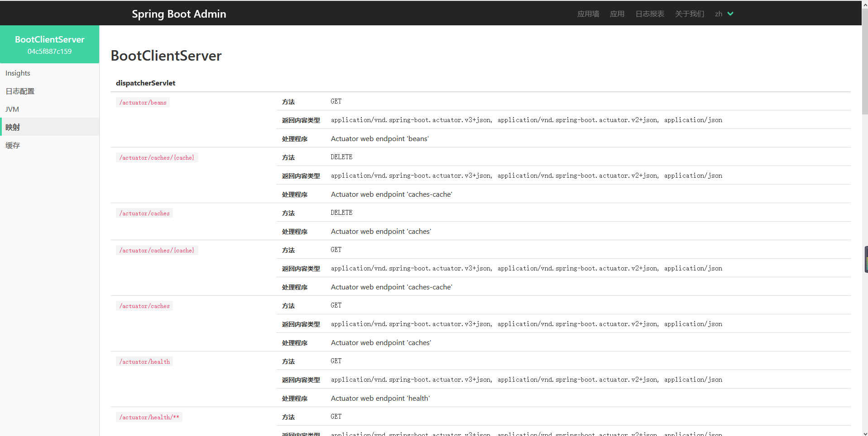Select JVM in the sidebar

pos(12,109)
